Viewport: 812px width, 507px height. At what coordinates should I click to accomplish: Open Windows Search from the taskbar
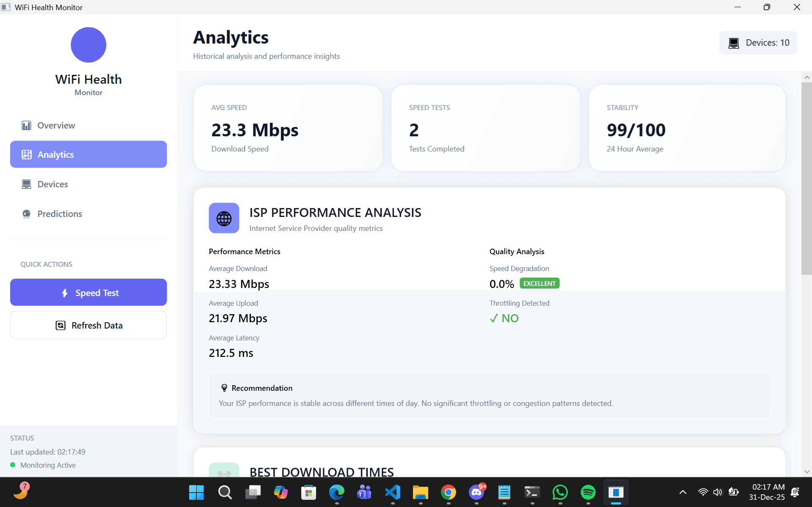(225, 492)
